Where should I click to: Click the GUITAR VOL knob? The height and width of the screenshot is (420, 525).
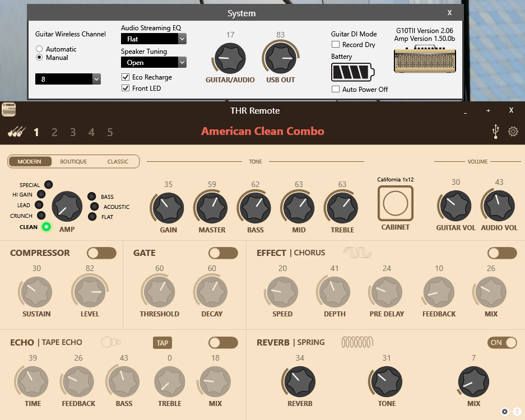pos(456,206)
